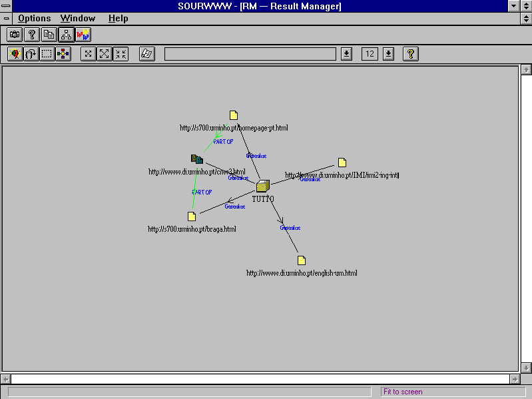Image resolution: width=532 pixels, height=399 pixels.
Task: Toggle the network hierarchy view button
Action: [x=66, y=35]
